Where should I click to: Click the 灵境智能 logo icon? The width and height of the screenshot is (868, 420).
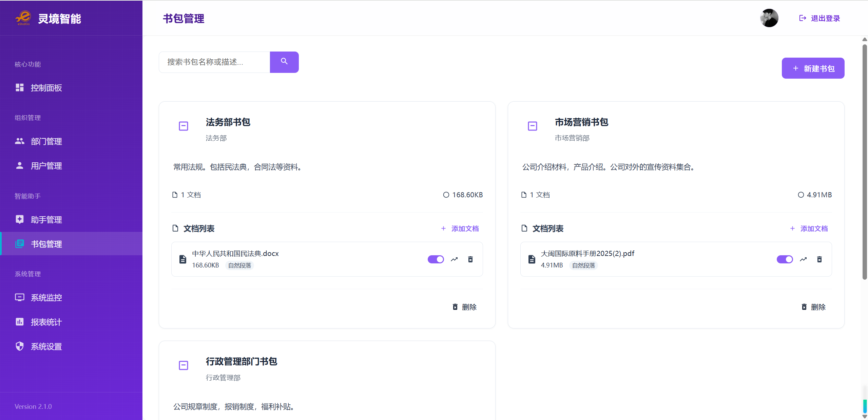pyautogui.click(x=23, y=18)
